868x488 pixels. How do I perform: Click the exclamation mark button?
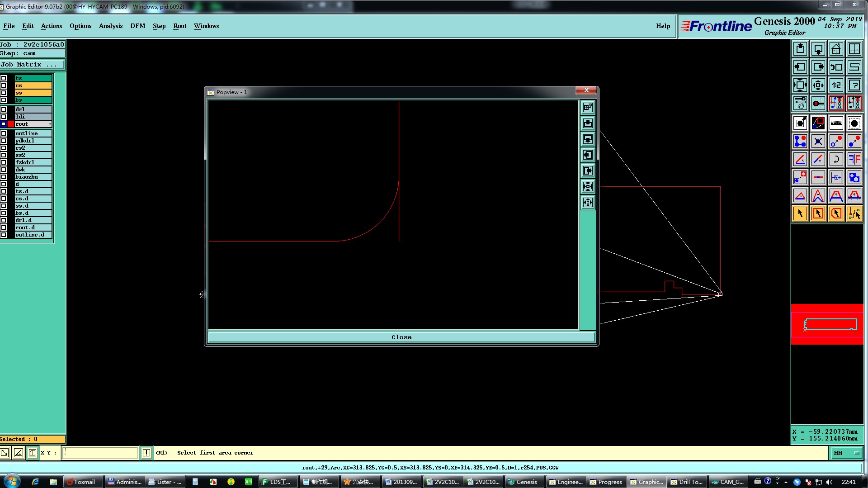point(146,453)
